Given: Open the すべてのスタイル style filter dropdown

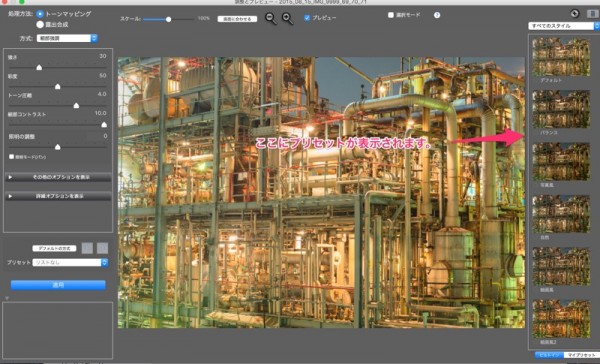Looking at the screenshot, I should pyautogui.click(x=564, y=26).
